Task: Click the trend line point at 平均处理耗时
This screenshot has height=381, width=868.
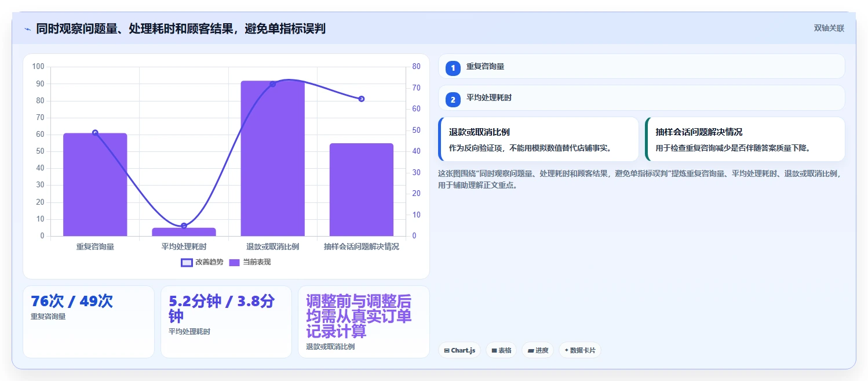Action: coord(184,226)
